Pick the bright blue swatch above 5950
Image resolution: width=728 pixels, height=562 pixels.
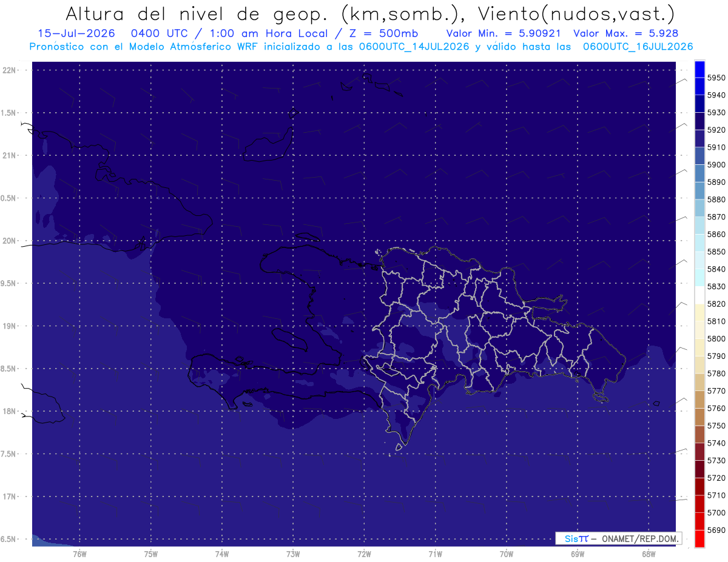pos(699,69)
